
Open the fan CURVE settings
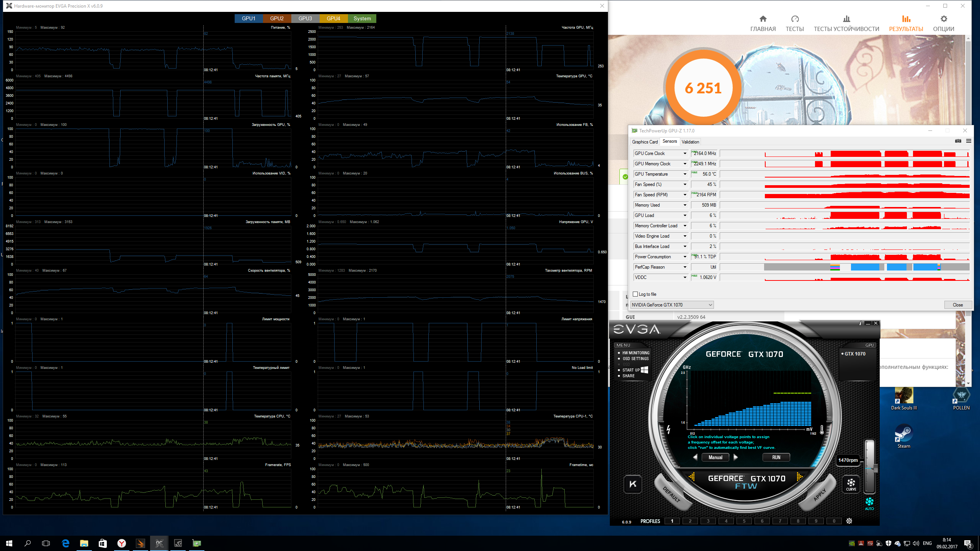click(x=851, y=484)
